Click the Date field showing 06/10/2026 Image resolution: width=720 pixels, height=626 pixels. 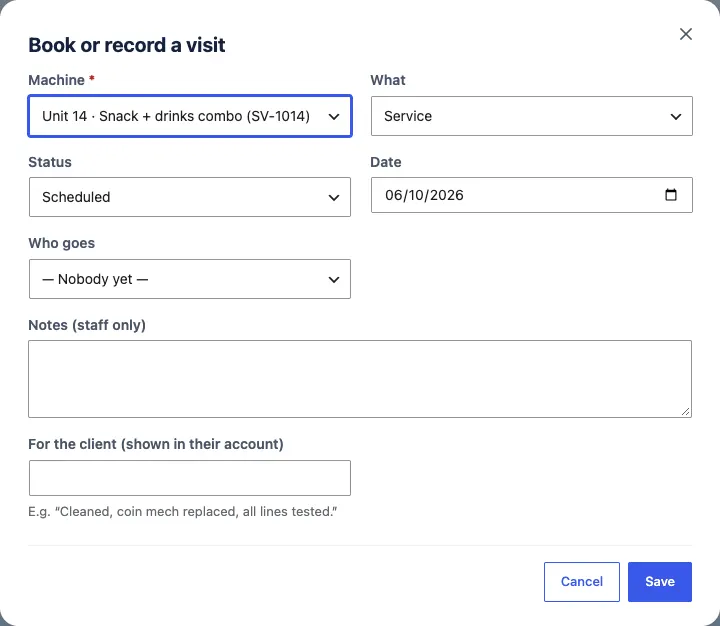pyautogui.click(x=532, y=195)
